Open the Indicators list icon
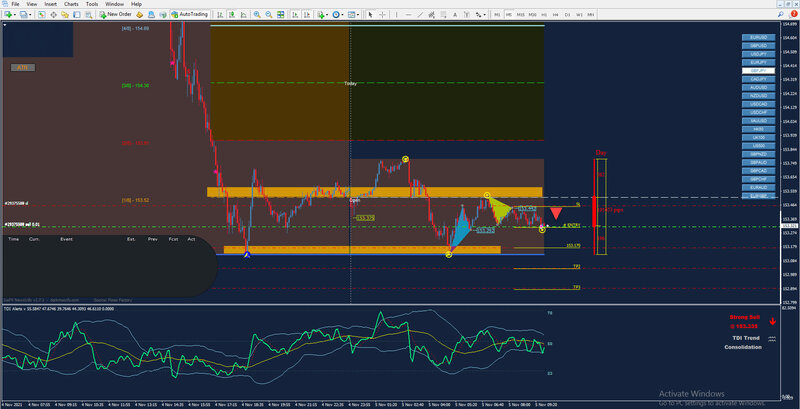The height and width of the screenshot is (409, 800). coord(319,14)
